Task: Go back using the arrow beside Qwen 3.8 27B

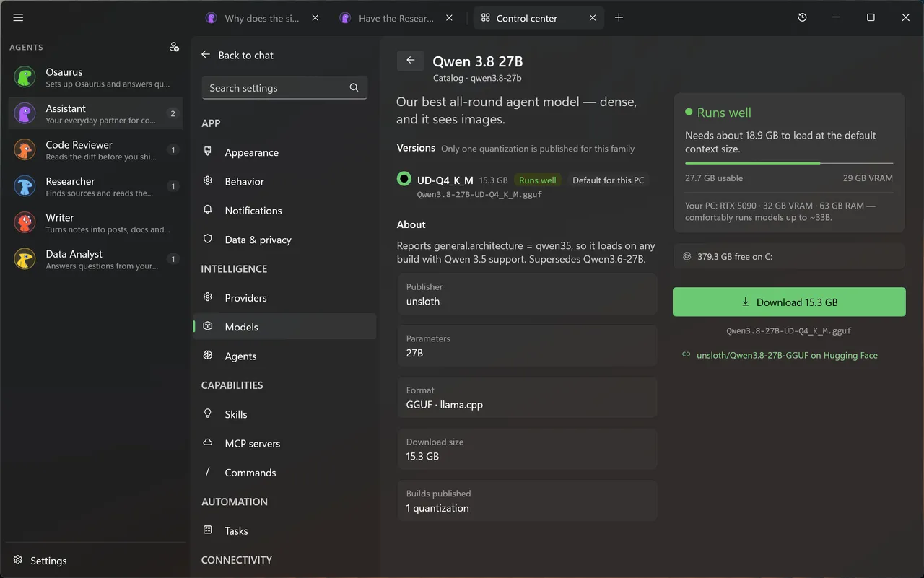Action: pos(410,61)
